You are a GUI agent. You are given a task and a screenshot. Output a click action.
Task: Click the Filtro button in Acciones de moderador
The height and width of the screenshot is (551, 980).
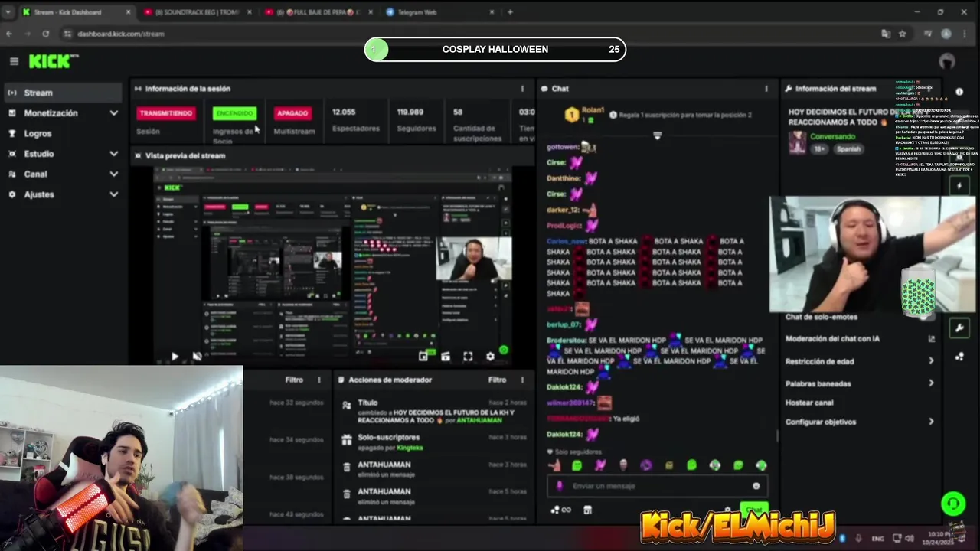[497, 380]
